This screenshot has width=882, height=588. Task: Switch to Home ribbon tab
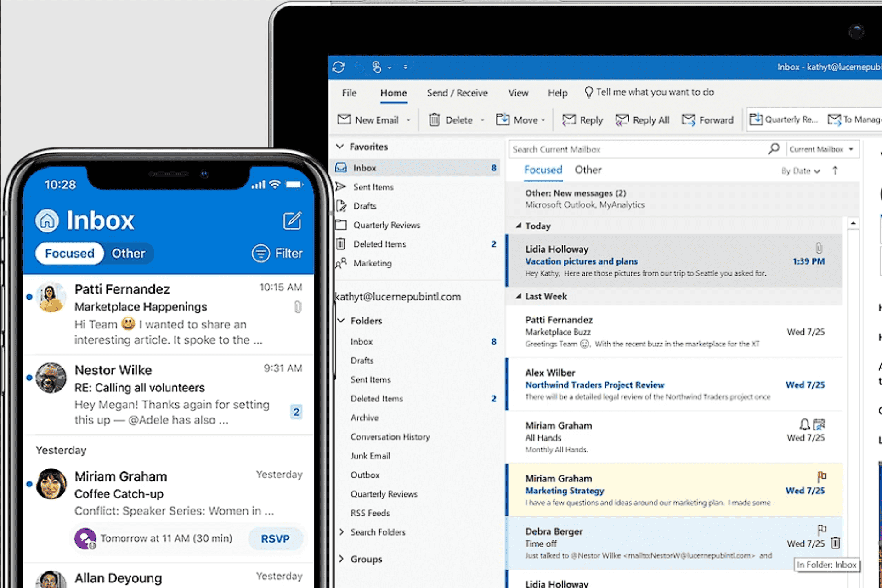[x=393, y=93]
